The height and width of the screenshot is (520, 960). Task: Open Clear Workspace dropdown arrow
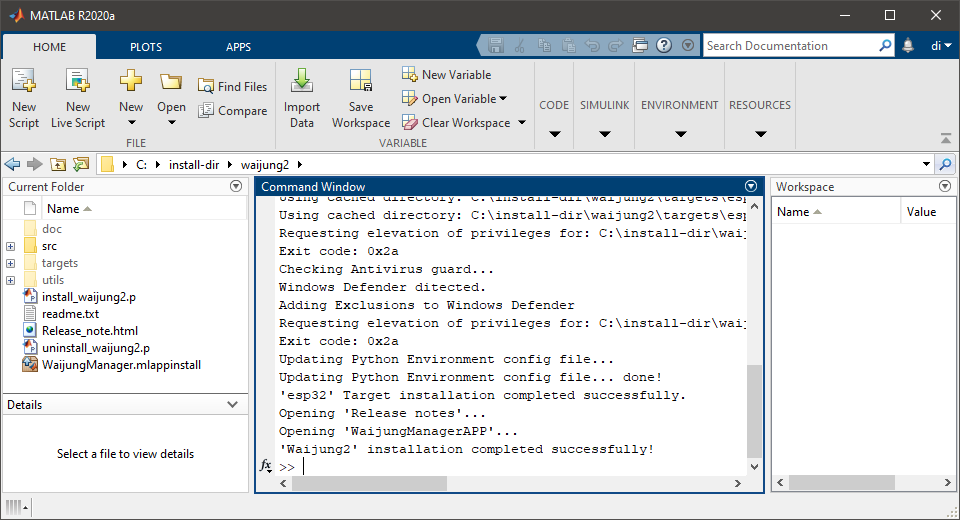coord(522,122)
